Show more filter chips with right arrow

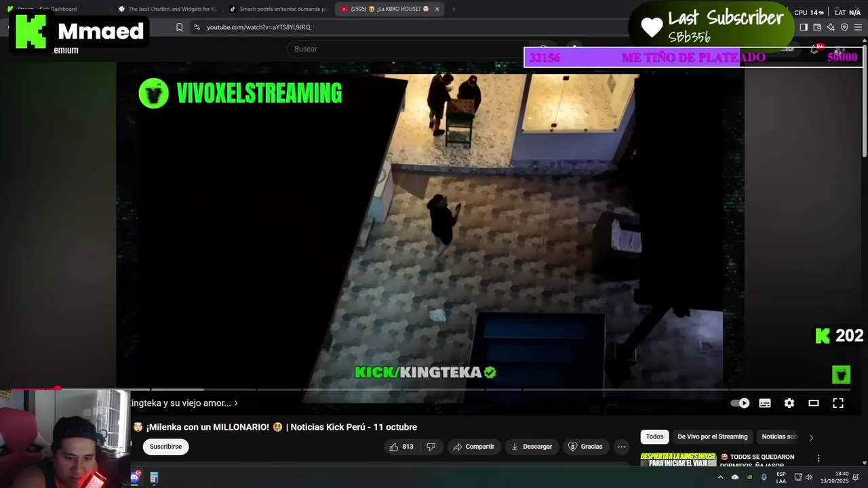811,437
